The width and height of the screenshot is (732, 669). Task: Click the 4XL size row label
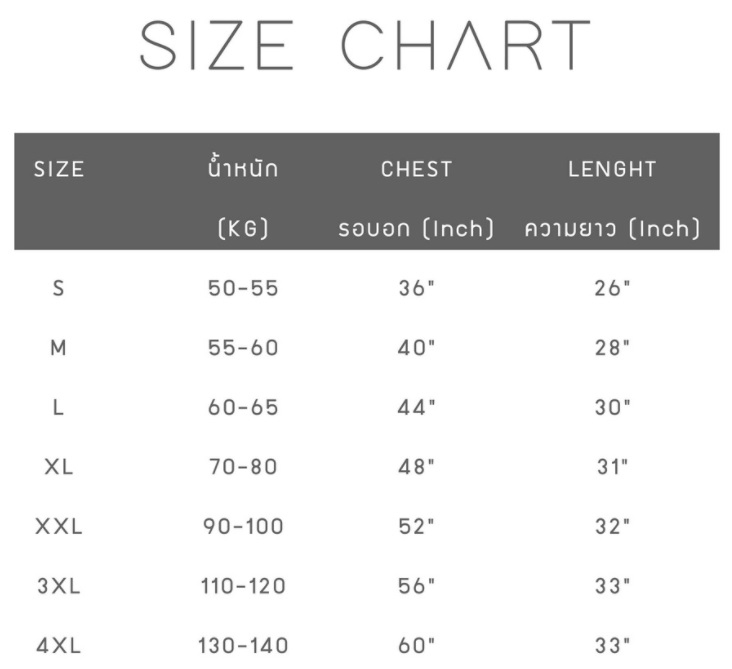click(59, 646)
